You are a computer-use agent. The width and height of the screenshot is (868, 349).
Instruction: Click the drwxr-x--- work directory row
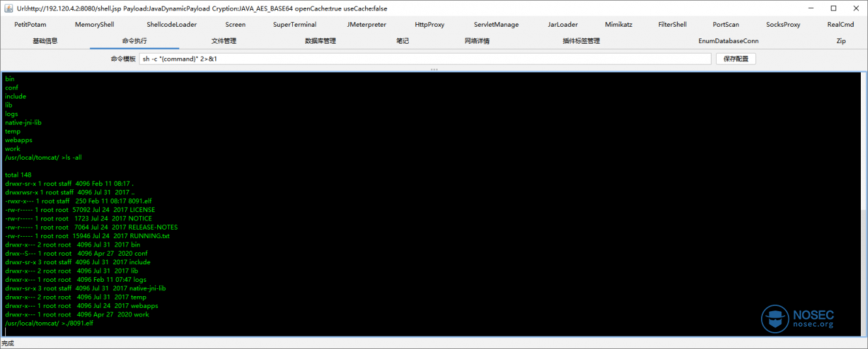(x=77, y=314)
